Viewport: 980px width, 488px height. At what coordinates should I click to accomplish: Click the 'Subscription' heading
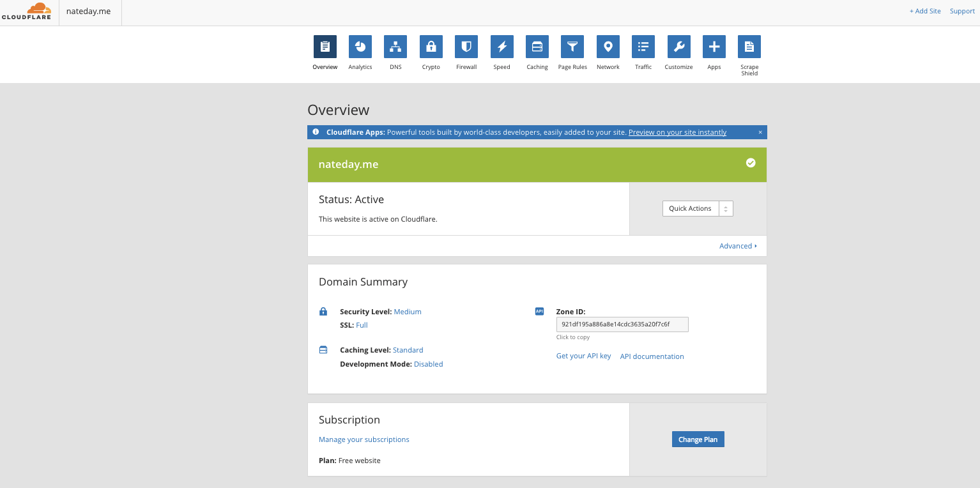(349, 420)
